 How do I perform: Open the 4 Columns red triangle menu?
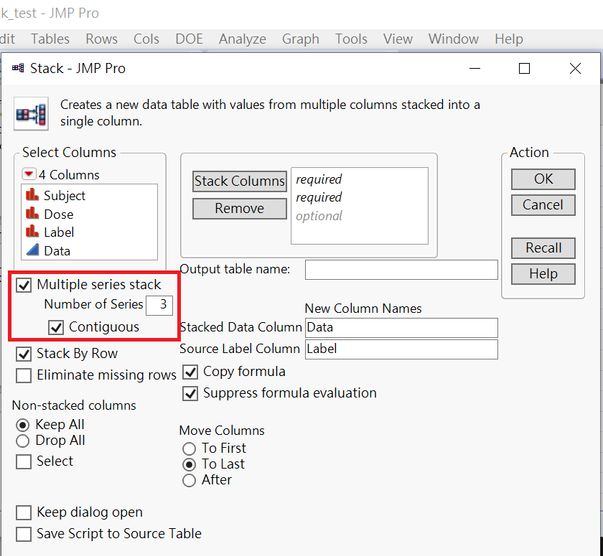pos(28,174)
